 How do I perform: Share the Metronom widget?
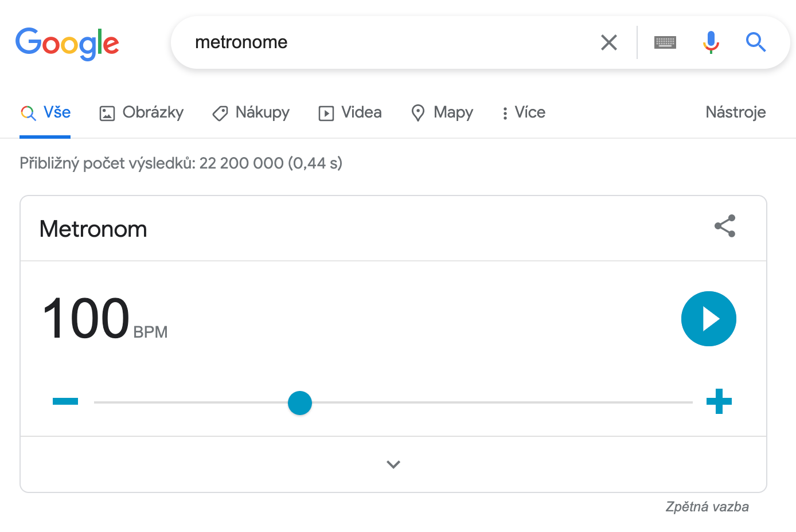(725, 226)
